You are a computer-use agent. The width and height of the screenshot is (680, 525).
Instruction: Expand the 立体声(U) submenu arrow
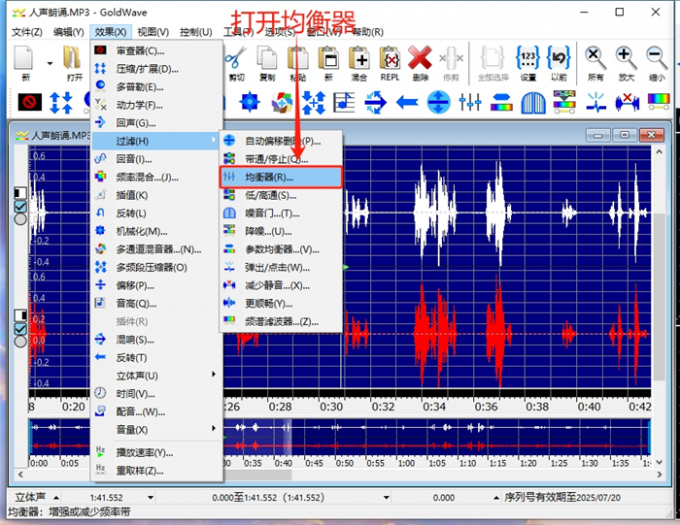tap(213, 374)
